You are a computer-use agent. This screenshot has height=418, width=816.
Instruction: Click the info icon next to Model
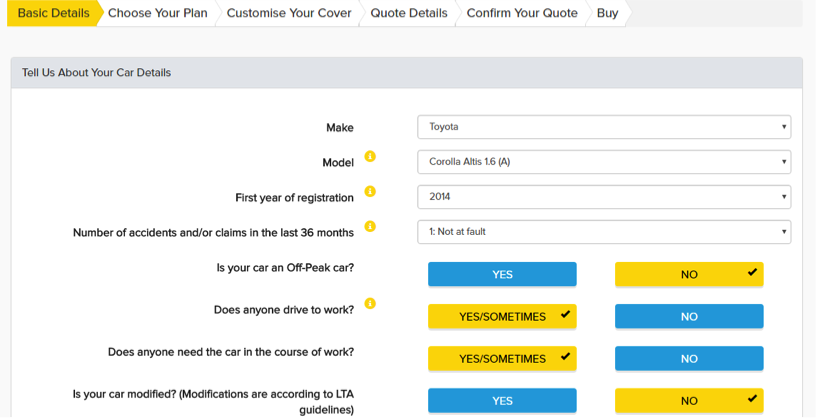coord(370,157)
